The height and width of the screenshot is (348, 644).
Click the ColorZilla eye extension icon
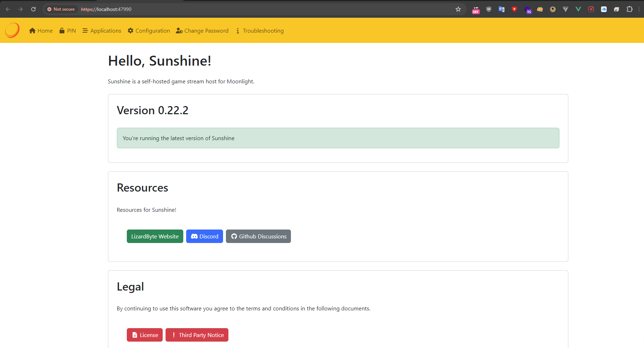tap(553, 9)
